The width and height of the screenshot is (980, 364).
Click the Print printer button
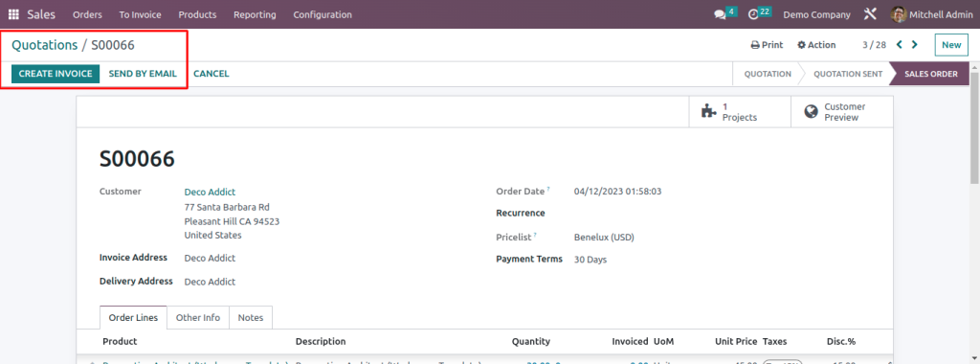(767, 45)
